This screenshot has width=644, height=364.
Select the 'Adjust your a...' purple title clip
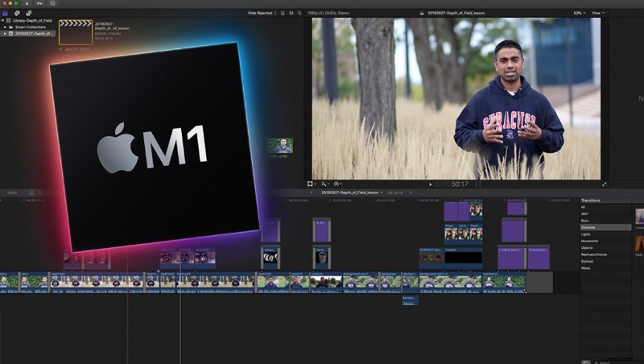point(511,258)
